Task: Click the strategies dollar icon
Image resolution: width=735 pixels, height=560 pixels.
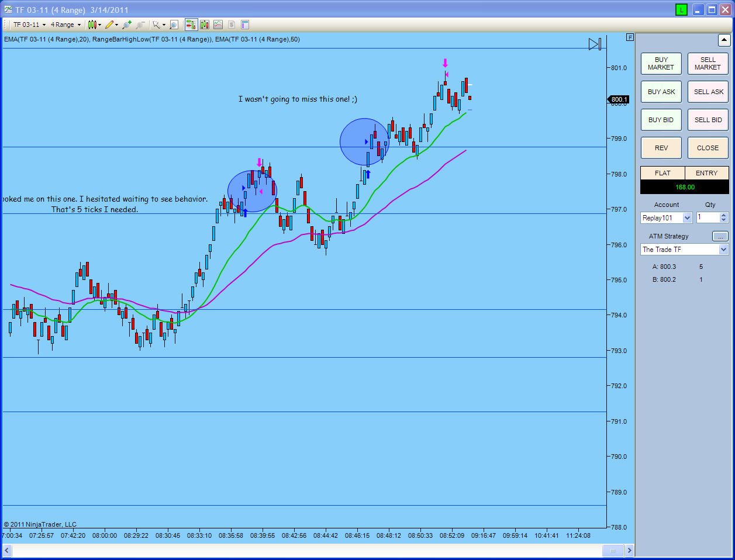Action: coord(232,25)
